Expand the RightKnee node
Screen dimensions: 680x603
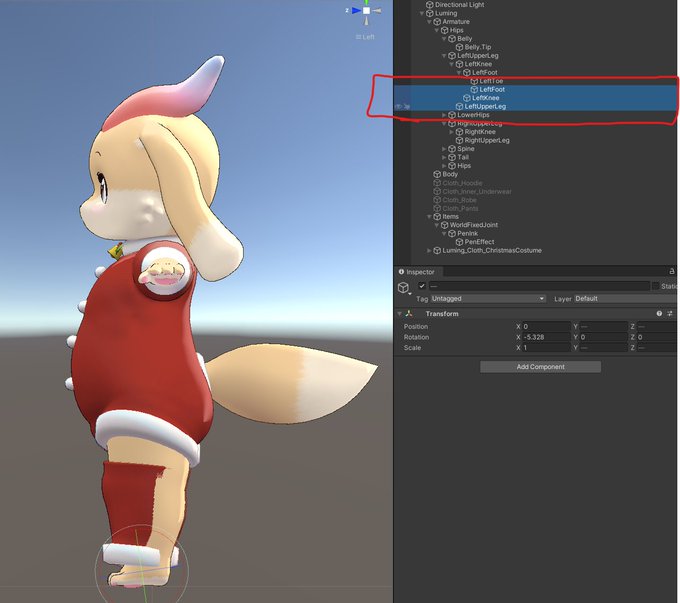(x=451, y=132)
